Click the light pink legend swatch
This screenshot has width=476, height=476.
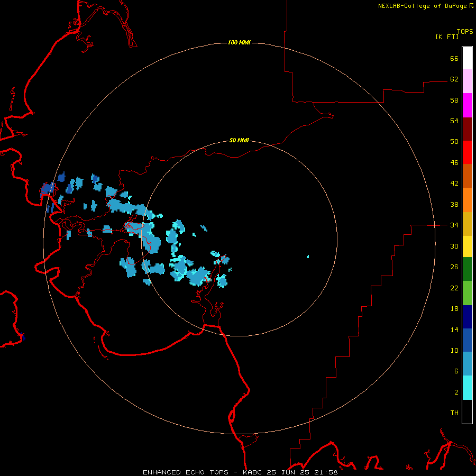(x=467, y=81)
